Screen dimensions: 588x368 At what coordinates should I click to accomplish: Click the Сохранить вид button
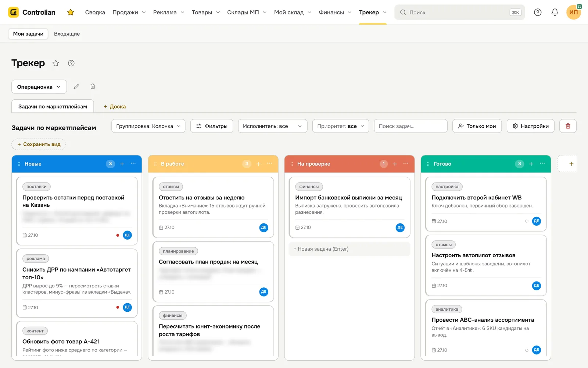(39, 144)
